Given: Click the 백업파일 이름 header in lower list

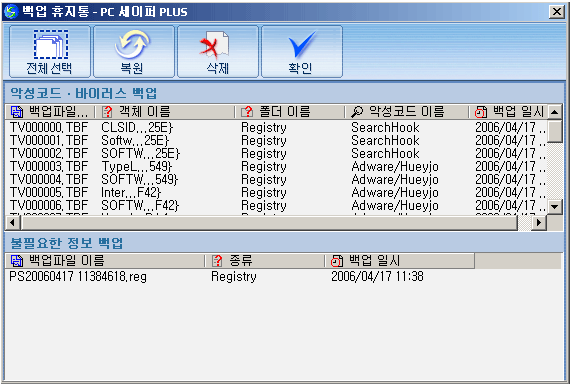Looking at the screenshot, I should click(x=105, y=261).
